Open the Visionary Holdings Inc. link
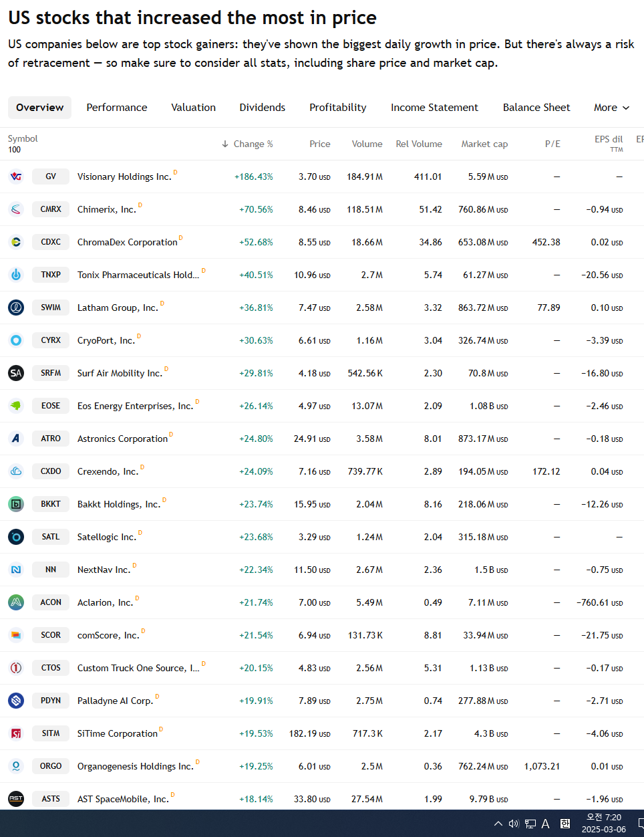Image resolution: width=644 pixels, height=837 pixels. tap(124, 177)
